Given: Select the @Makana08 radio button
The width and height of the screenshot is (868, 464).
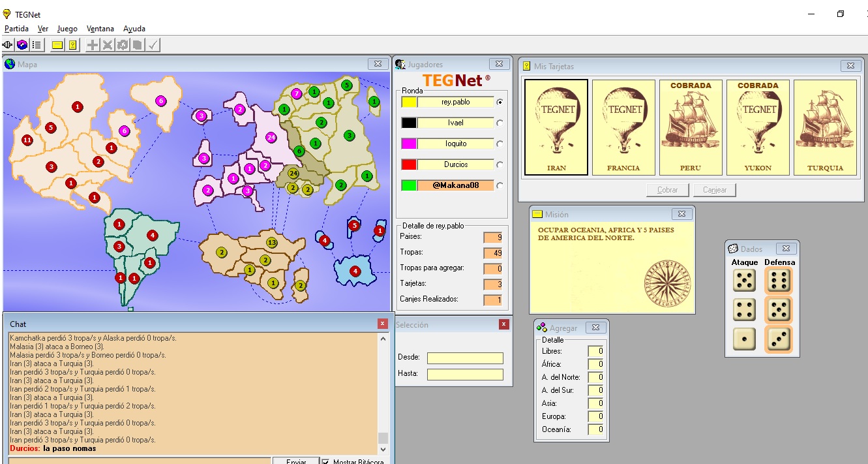Looking at the screenshot, I should point(500,185).
